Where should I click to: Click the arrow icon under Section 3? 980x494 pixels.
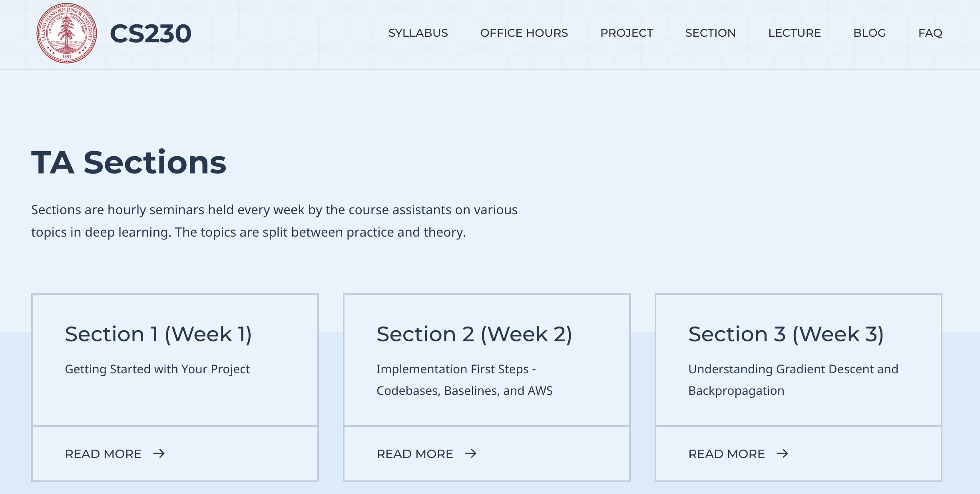click(x=782, y=454)
